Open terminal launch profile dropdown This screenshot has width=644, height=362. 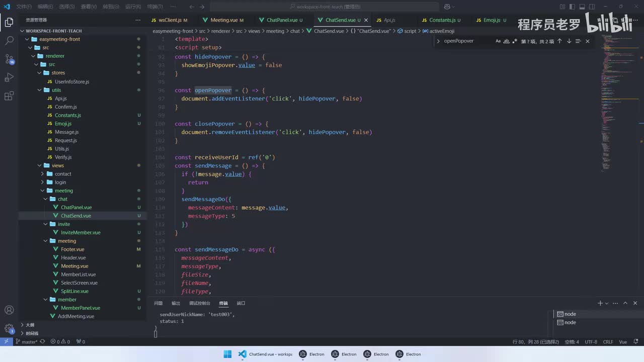tap(607, 303)
